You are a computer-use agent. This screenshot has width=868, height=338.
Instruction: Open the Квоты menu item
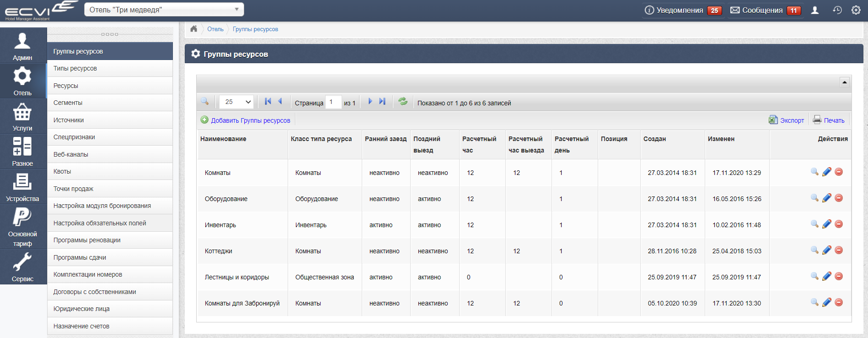click(110, 171)
